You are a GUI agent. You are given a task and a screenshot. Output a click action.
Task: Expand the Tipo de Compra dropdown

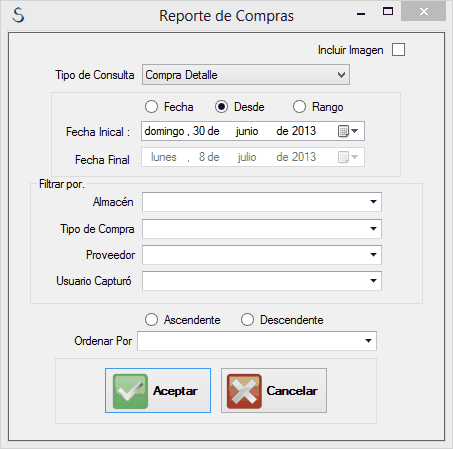pos(262,229)
